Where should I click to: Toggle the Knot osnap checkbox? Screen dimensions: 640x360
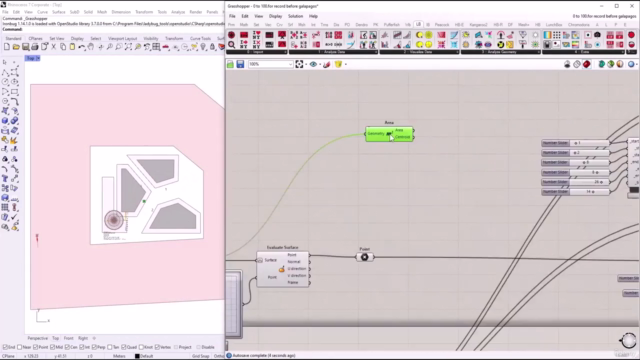tap(141, 347)
